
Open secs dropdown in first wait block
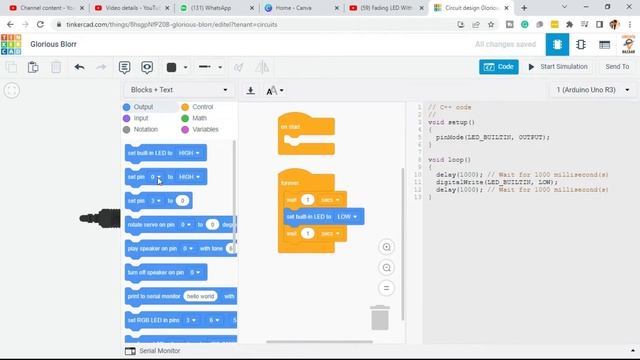330,200
